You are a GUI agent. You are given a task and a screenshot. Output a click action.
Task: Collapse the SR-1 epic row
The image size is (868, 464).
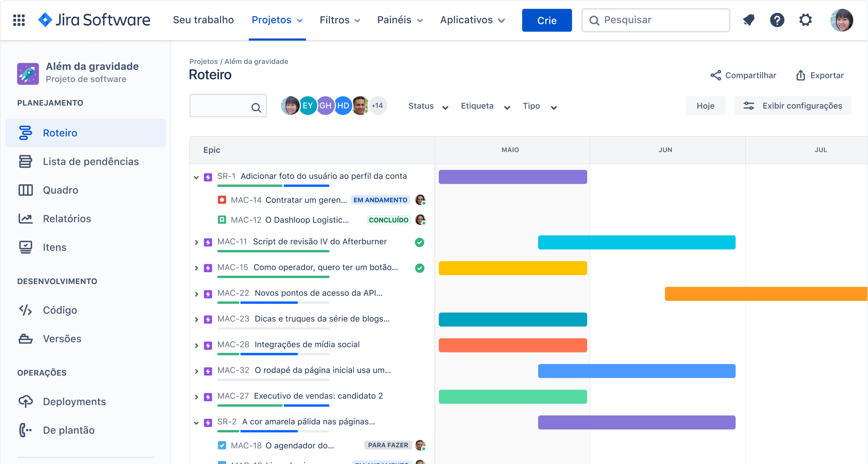point(197,177)
